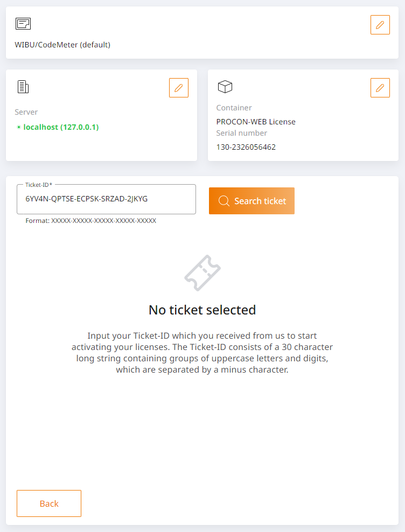This screenshot has height=532, width=405.
Task: Click the Ticket-ID field label
Action: (39, 185)
